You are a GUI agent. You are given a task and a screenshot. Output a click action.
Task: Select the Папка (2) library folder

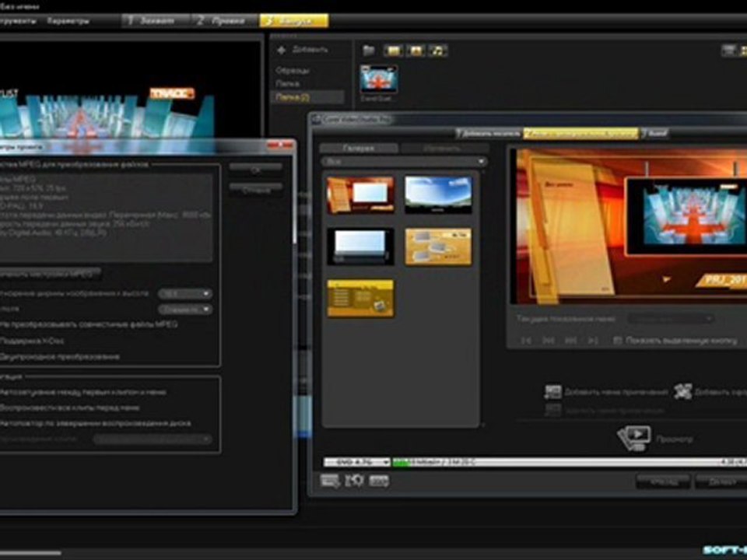tap(307, 97)
